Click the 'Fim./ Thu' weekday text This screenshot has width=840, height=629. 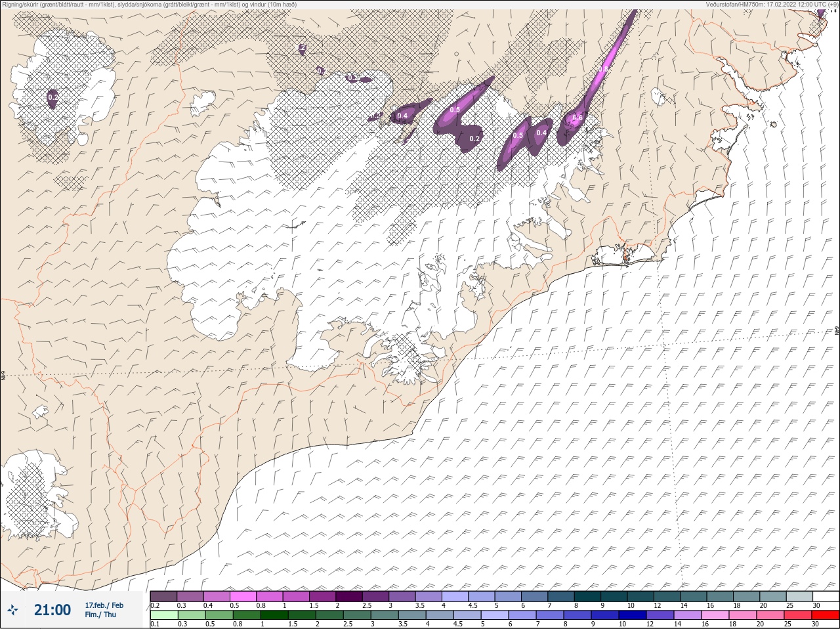(100, 615)
